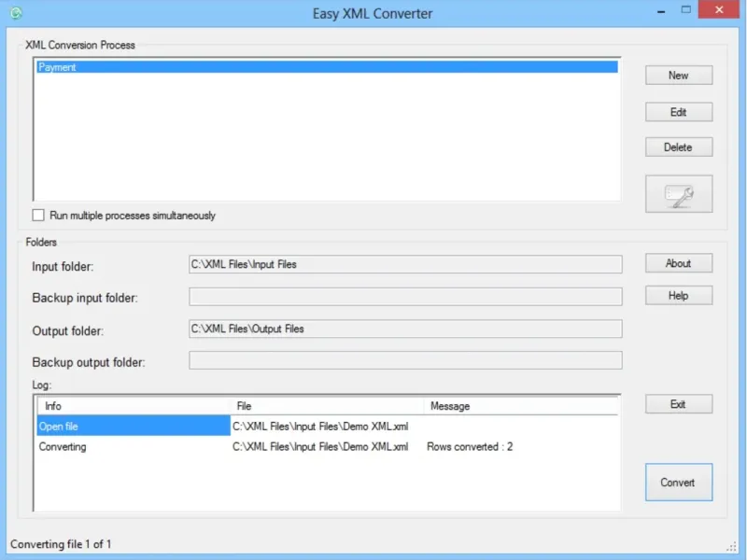Start conversion with Convert button
This screenshot has height=560, width=747.
(x=679, y=482)
